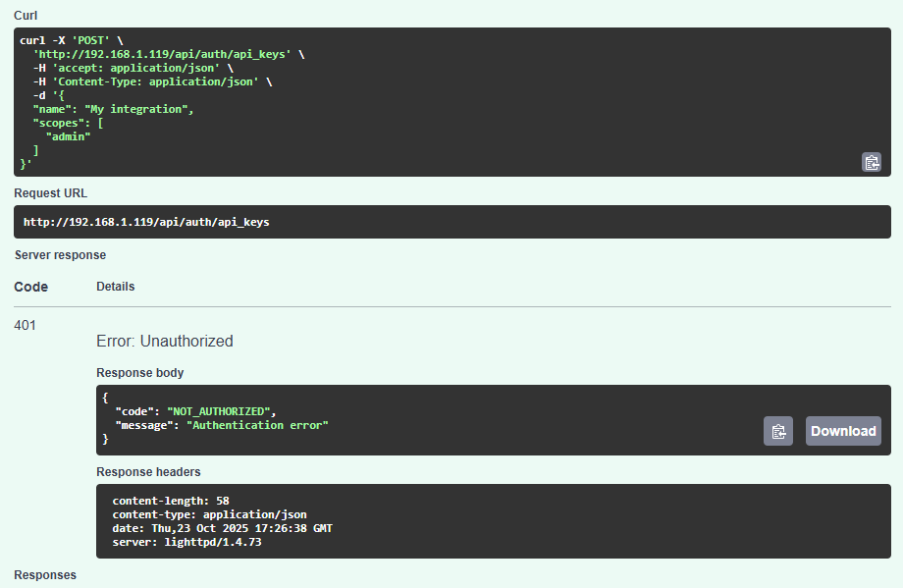Click the Curl section heading
Image resolution: width=903 pixels, height=588 pixels.
click(x=26, y=15)
